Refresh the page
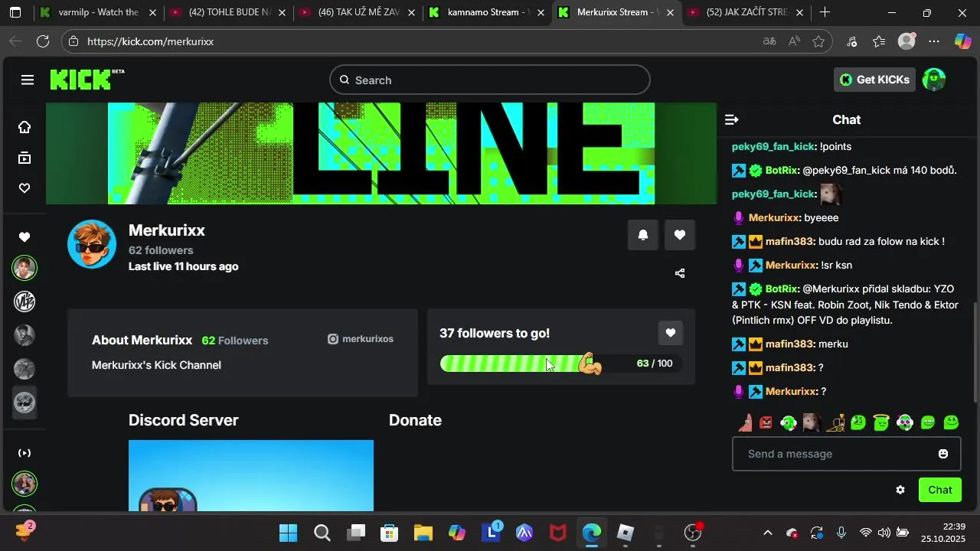Viewport: 980px width, 551px height. tap(43, 41)
